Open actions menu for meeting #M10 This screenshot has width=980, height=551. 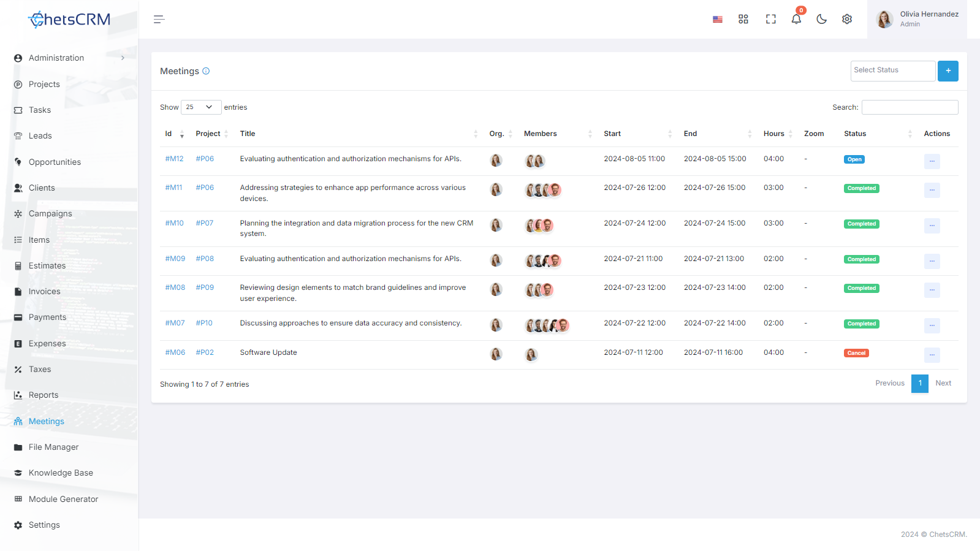click(x=932, y=226)
